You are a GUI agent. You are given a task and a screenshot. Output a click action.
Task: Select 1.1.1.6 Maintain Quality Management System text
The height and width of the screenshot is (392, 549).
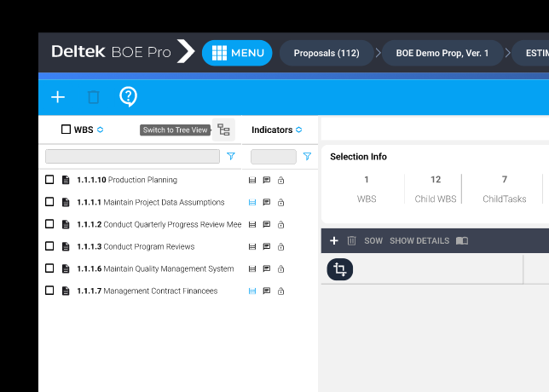pyautogui.click(x=155, y=268)
